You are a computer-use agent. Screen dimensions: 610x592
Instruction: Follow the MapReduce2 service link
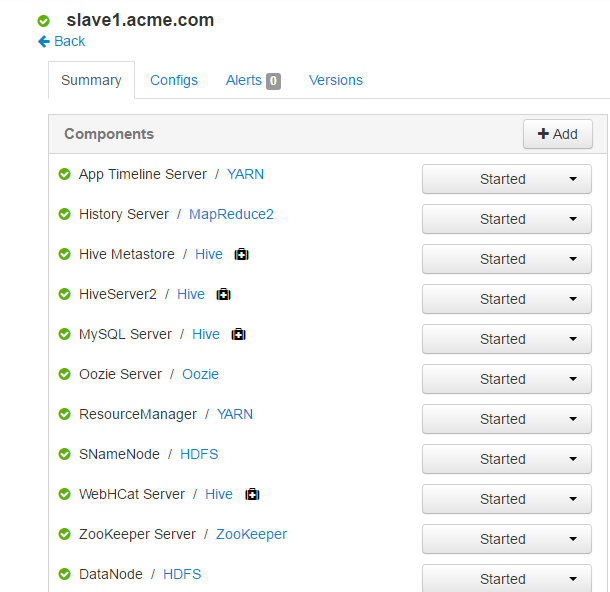[231, 214]
